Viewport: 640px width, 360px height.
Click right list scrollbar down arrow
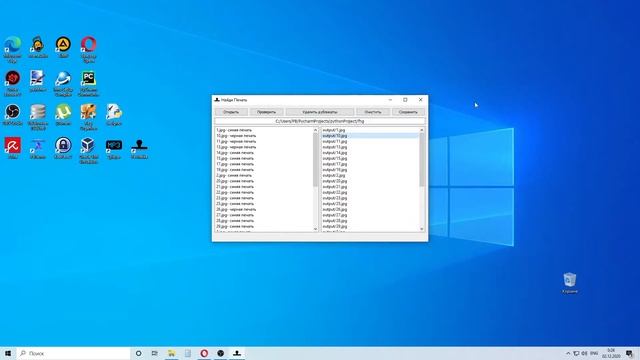pos(422,229)
